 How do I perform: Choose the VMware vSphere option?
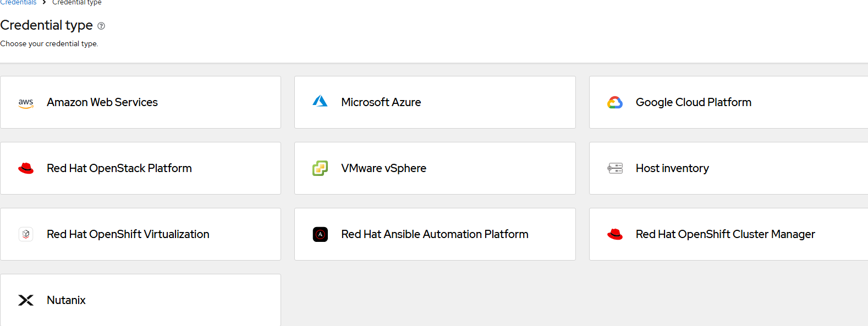(383, 168)
